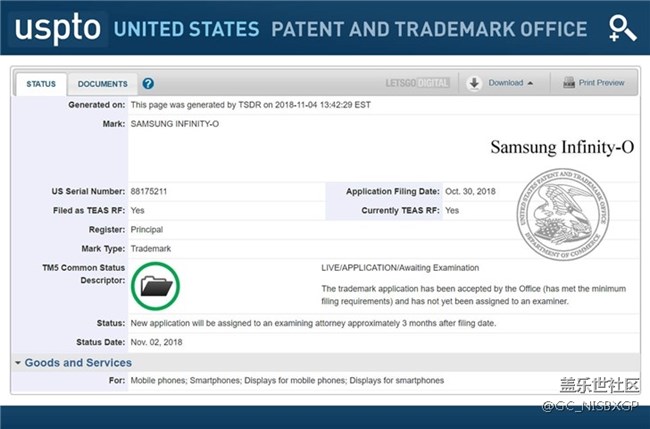Collapse the Goods and Services section arrow
Image resolution: width=650 pixels, height=429 pixels.
coord(18,362)
